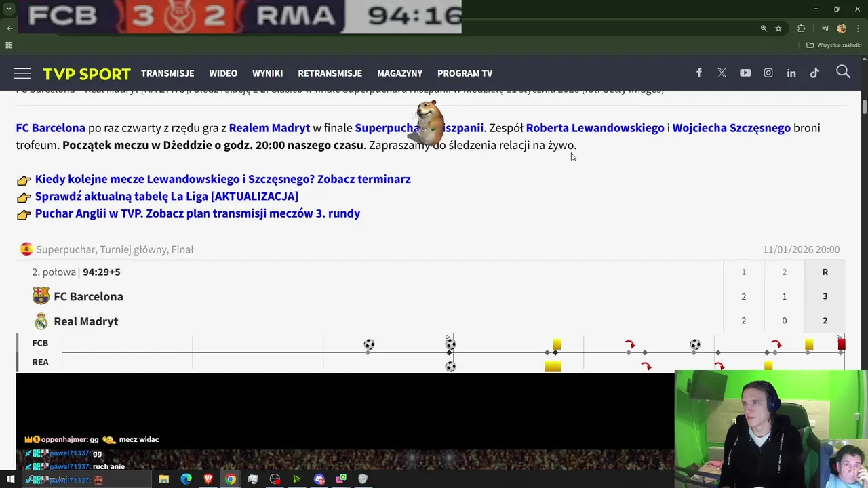Click the goal ball marker on REA timeline row
Viewport: 868px width, 488px height.
pyautogui.click(x=450, y=367)
